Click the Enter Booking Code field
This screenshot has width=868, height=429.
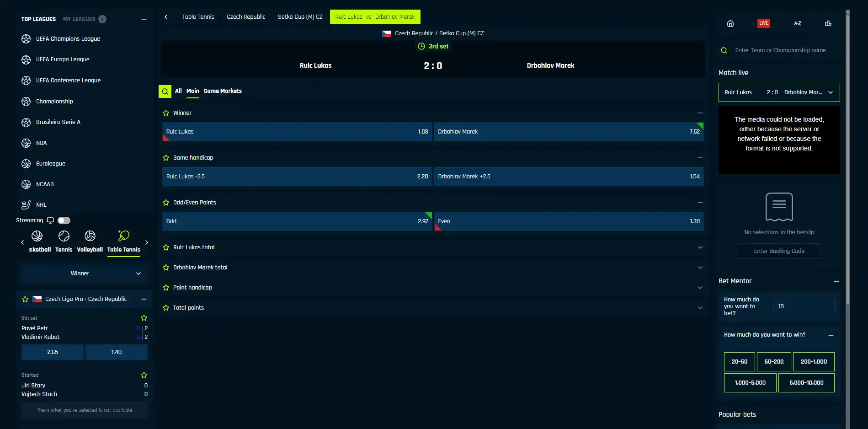[x=779, y=251]
